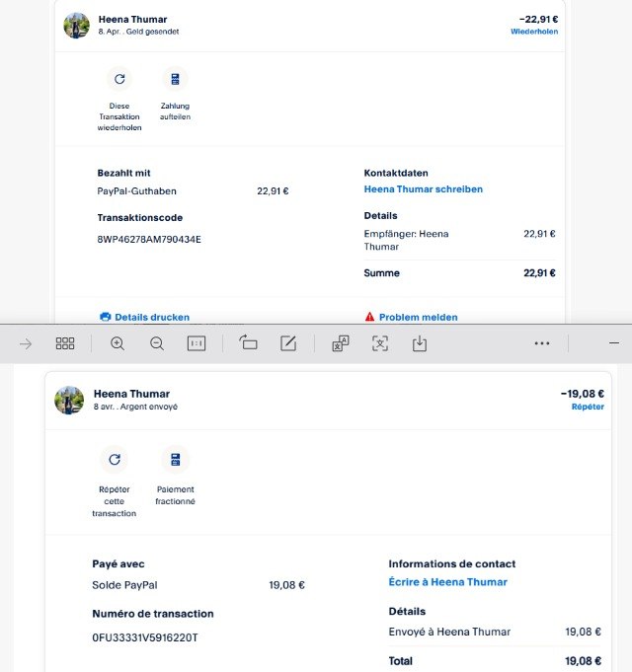Rotate the image with the rotate icon
Screen dimensions: 632x672
pyautogui.click(x=248, y=343)
